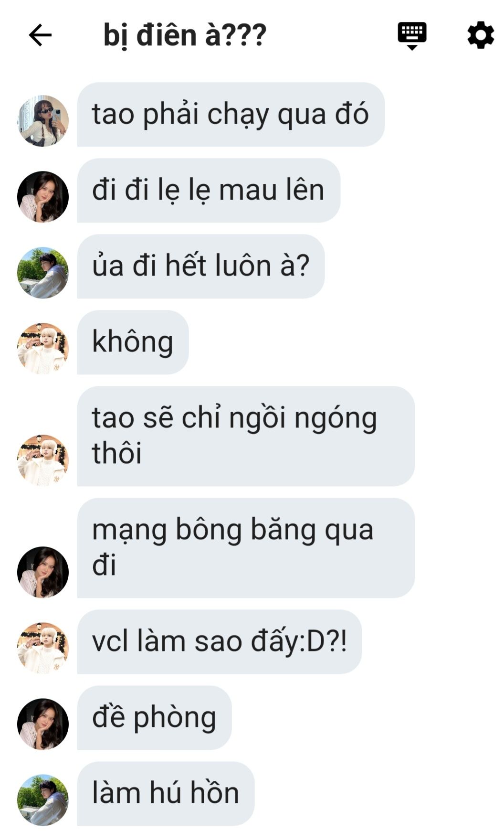Select the "không" message bubble
Viewport: 504px width, 831px height.
point(133,342)
